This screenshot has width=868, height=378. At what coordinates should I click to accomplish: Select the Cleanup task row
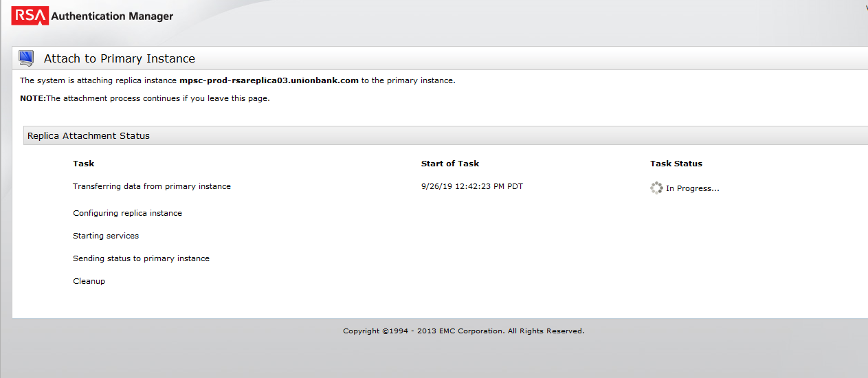(x=89, y=281)
